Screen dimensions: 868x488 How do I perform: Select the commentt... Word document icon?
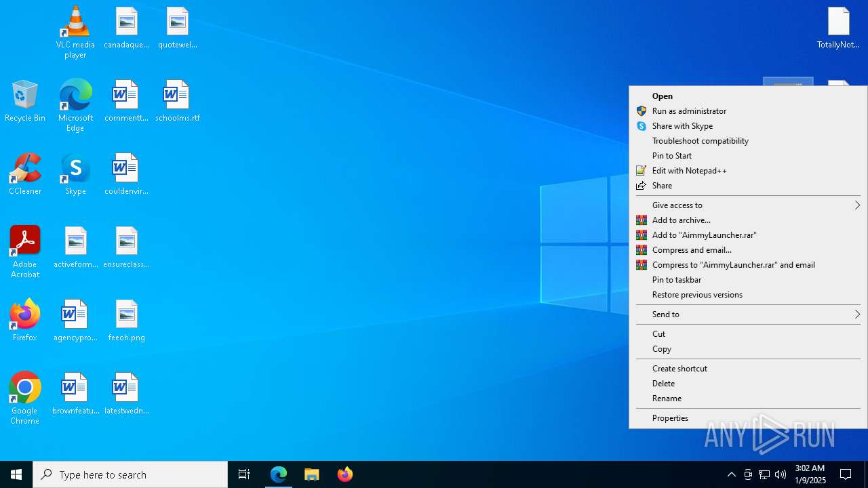(126, 101)
